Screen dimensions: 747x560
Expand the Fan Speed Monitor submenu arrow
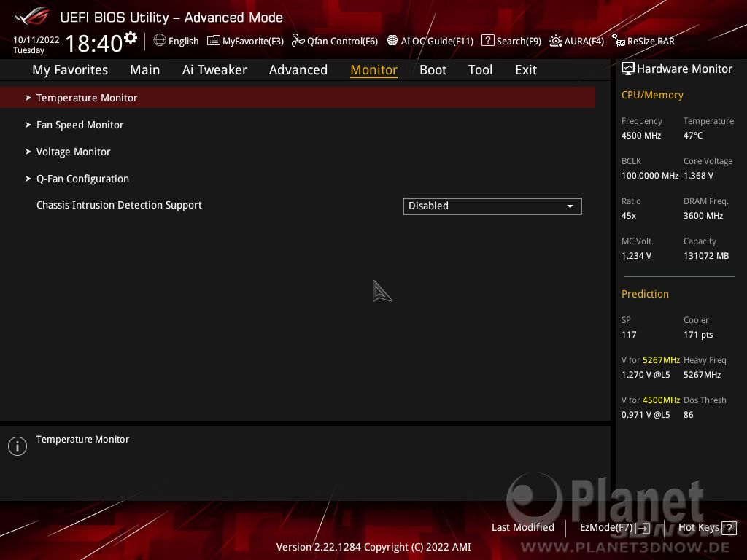(x=28, y=125)
